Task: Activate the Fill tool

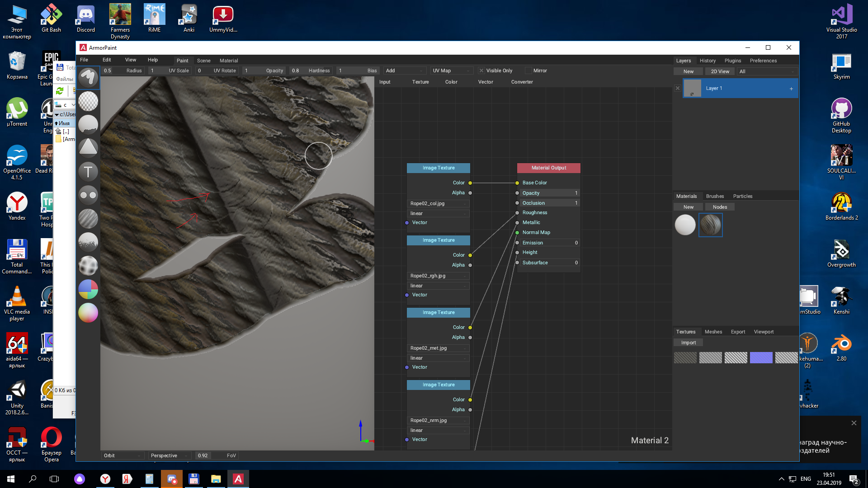Action: coord(88,124)
